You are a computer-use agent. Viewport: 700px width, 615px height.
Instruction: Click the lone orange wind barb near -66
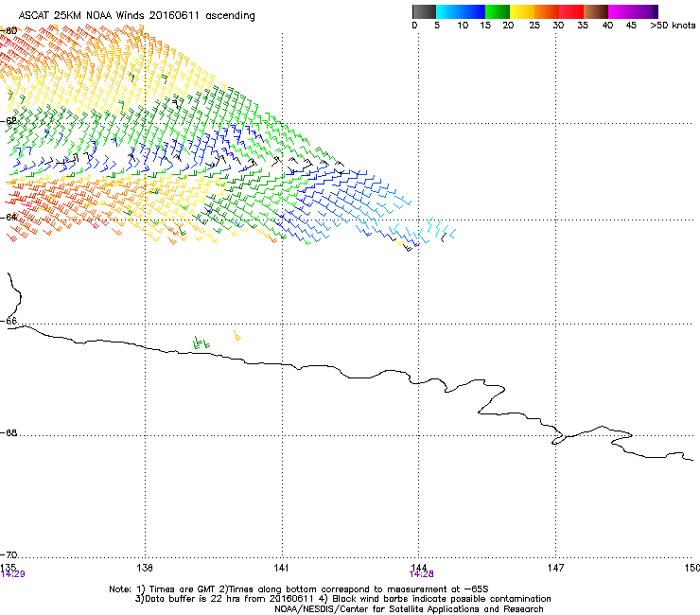click(237, 336)
